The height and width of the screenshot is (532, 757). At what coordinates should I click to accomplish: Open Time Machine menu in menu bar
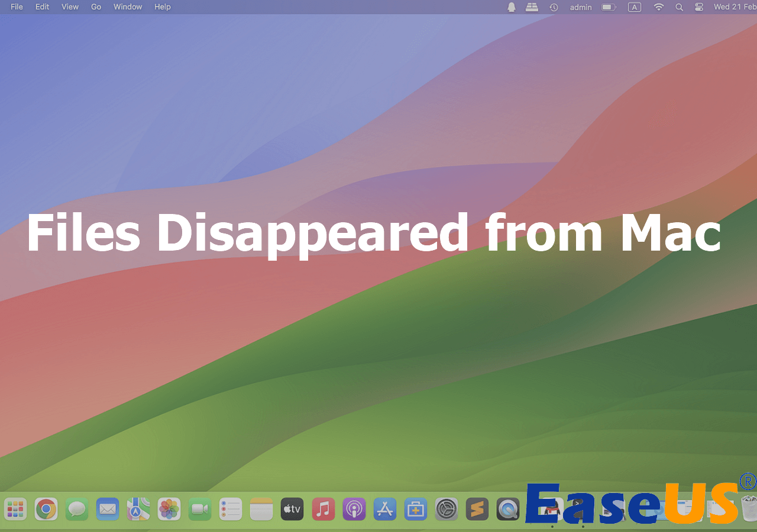tap(554, 7)
